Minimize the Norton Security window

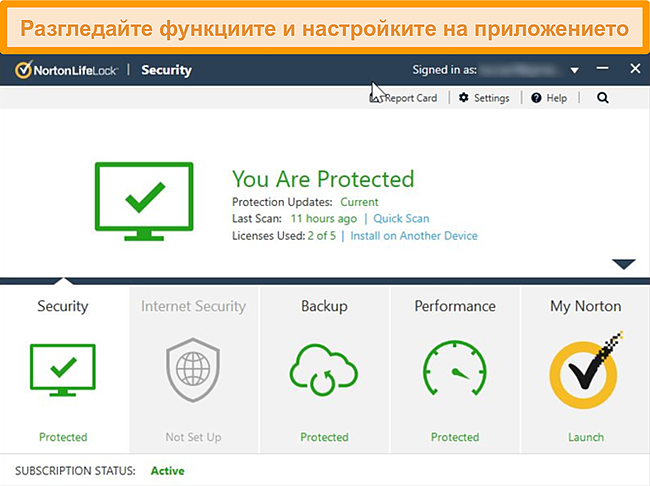[x=602, y=68]
